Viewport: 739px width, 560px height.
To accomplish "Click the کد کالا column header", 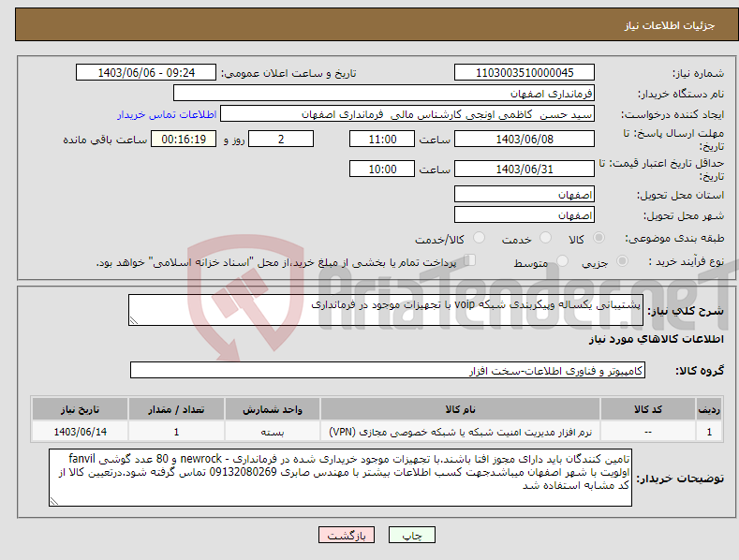I will click(x=648, y=409).
